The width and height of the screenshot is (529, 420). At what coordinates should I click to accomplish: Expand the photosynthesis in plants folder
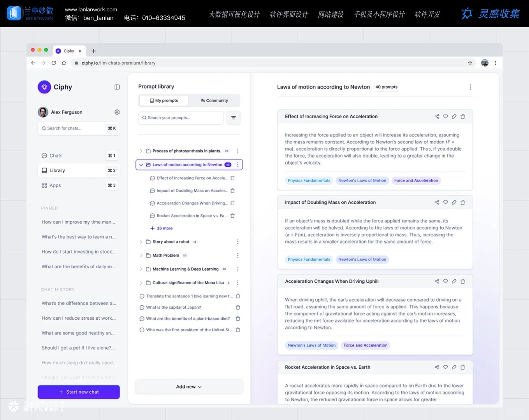tap(141, 151)
